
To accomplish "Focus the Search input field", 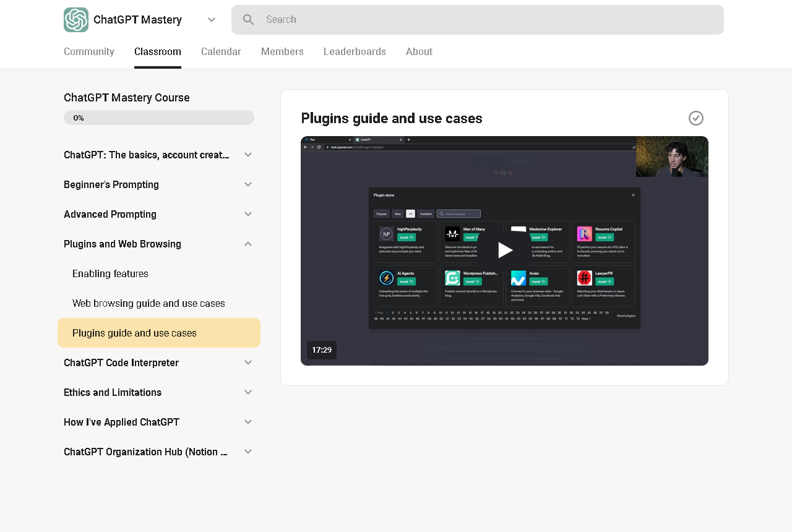I will pos(478,20).
